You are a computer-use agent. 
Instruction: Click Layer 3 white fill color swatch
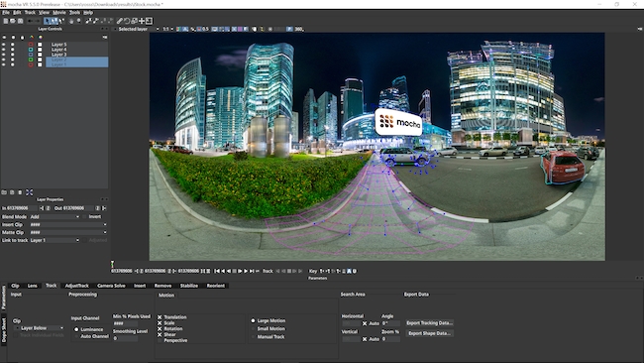click(40, 55)
